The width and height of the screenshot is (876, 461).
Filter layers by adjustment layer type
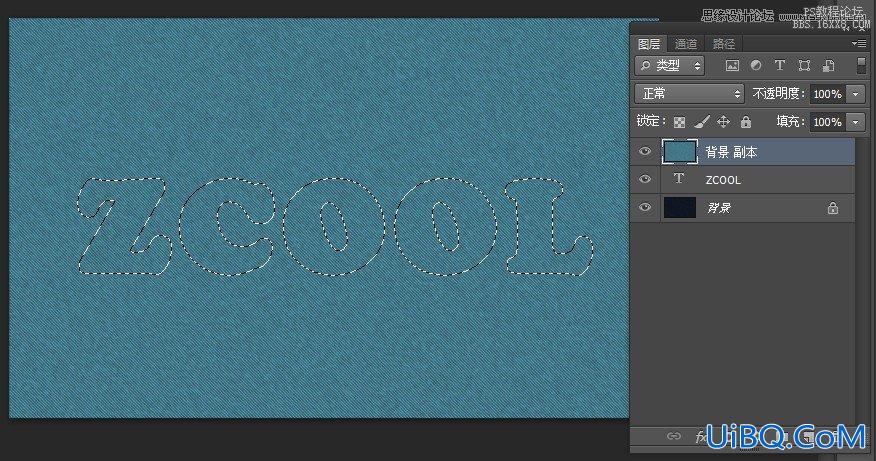[756, 66]
